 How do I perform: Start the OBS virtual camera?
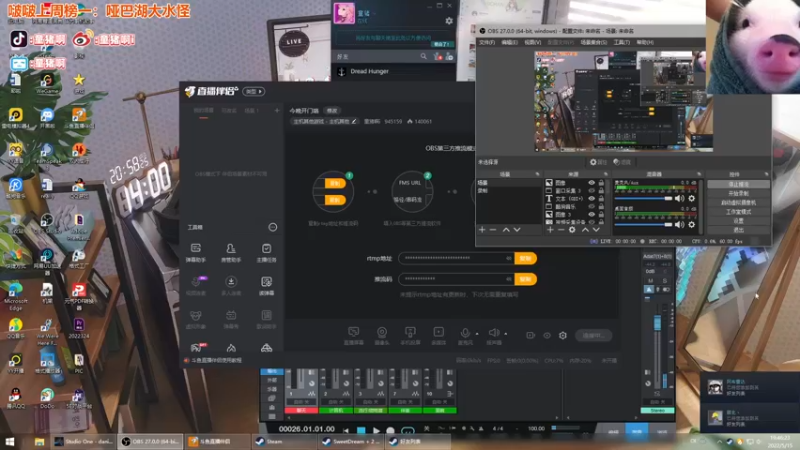point(738,203)
